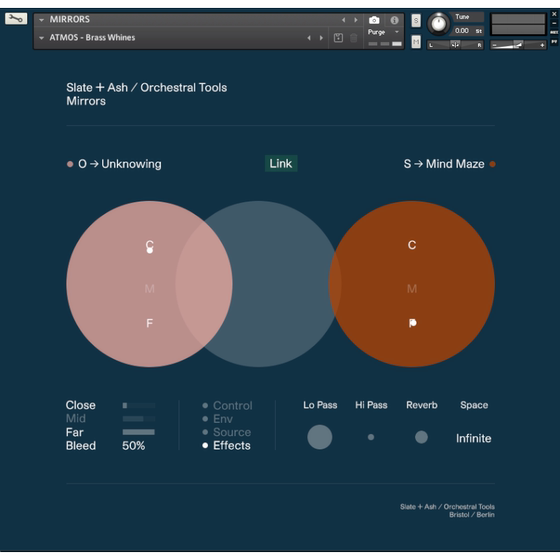Open the wrench instrument edit mode
Screen dimensions: 560x560
[x=16, y=19]
